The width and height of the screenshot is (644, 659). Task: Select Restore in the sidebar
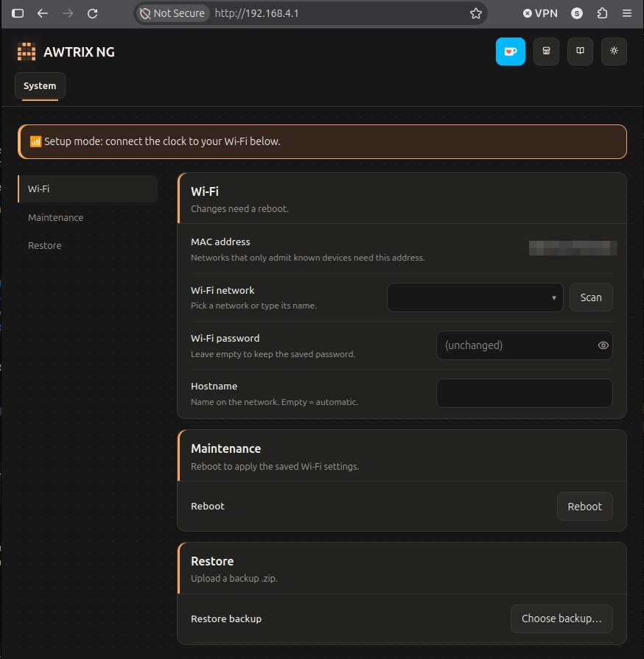tap(45, 245)
